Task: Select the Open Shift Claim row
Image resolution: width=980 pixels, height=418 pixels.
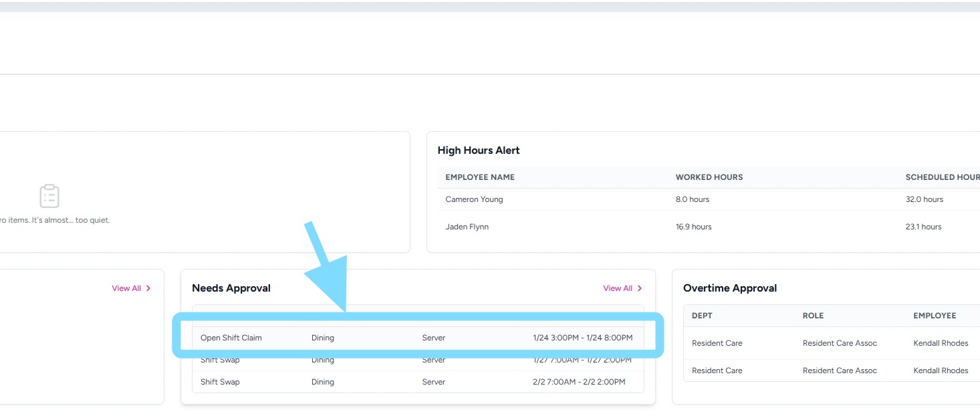Action: pyautogui.click(x=417, y=338)
